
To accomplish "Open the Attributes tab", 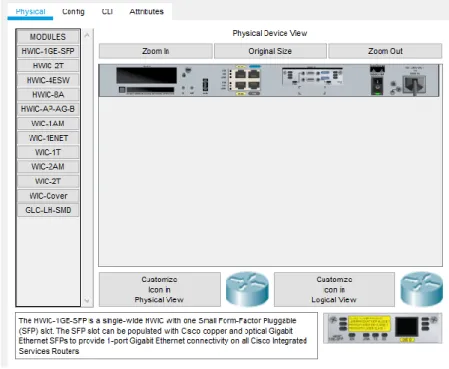I will (x=146, y=12).
